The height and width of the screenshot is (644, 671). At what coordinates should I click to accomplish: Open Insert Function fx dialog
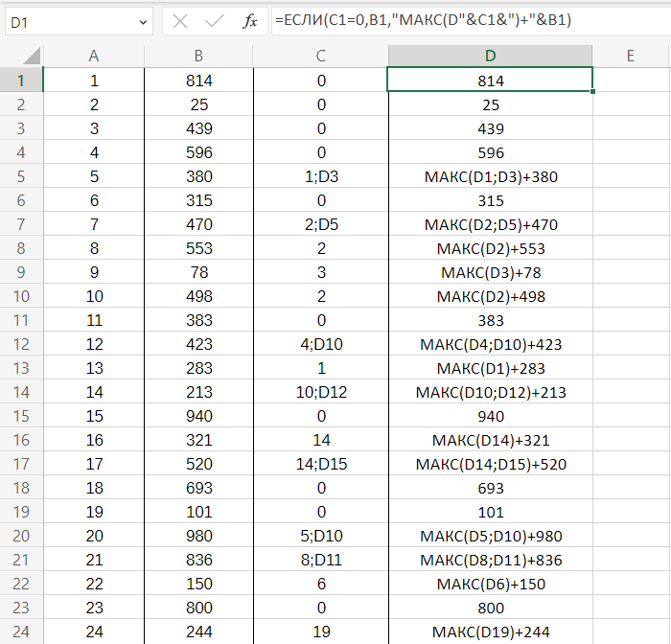tap(249, 21)
